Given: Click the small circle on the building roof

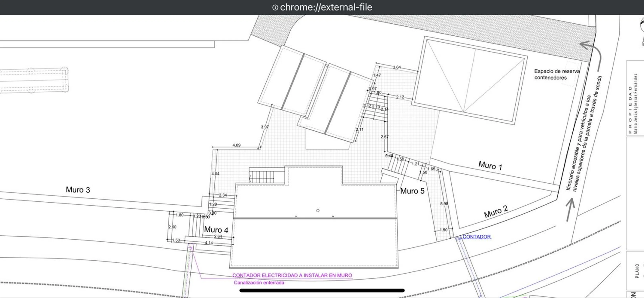Looking at the screenshot, I should [x=318, y=211].
